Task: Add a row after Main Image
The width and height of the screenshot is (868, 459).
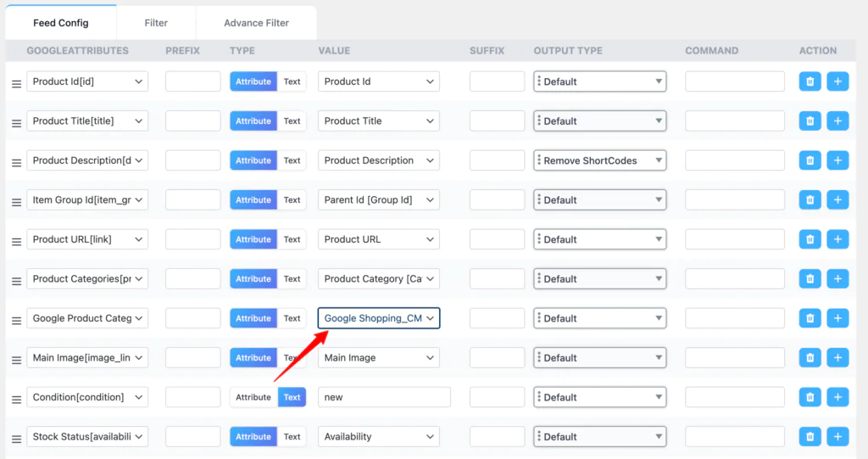Action: [x=837, y=357]
